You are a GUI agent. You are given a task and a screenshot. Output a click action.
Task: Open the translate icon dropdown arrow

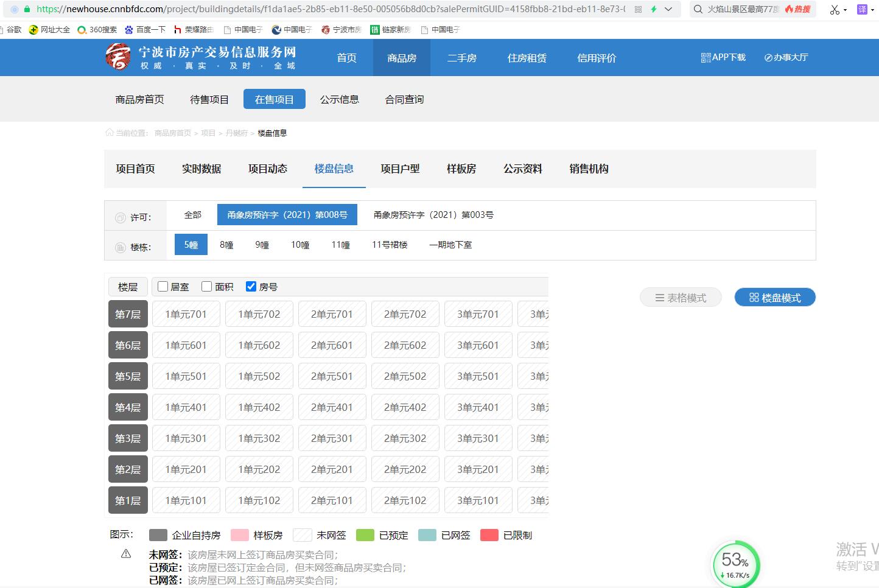pos(873,10)
